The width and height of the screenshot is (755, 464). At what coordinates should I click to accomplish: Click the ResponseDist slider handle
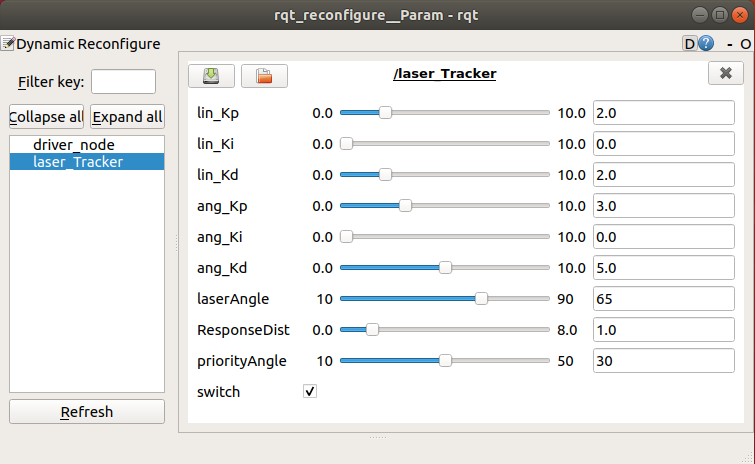click(x=372, y=330)
